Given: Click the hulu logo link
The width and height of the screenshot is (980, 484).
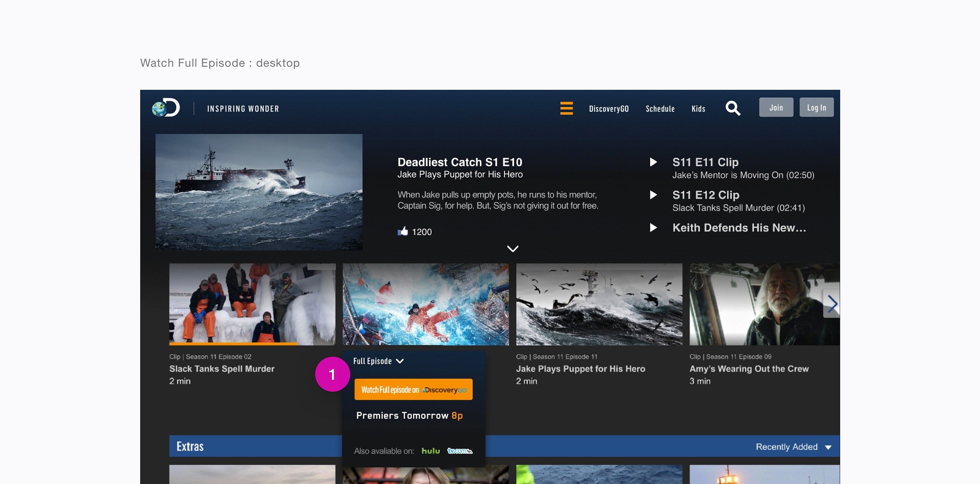Looking at the screenshot, I should pos(431,451).
